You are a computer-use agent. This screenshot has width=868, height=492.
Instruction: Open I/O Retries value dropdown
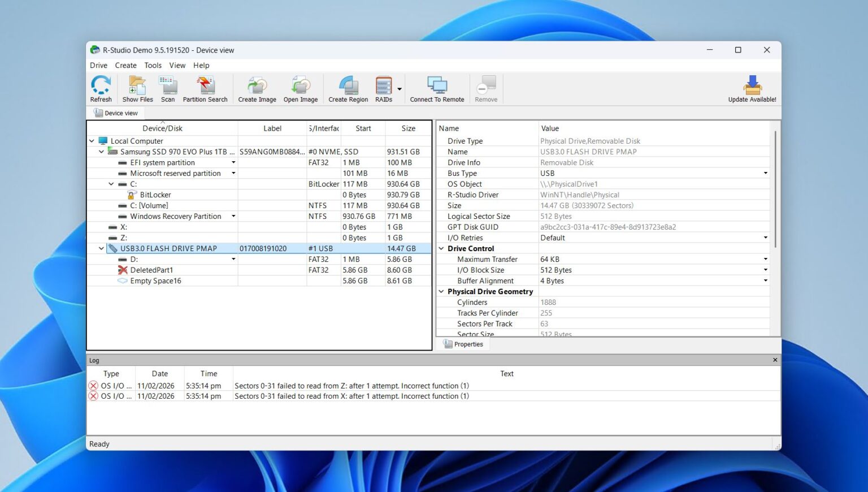click(766, 238)
